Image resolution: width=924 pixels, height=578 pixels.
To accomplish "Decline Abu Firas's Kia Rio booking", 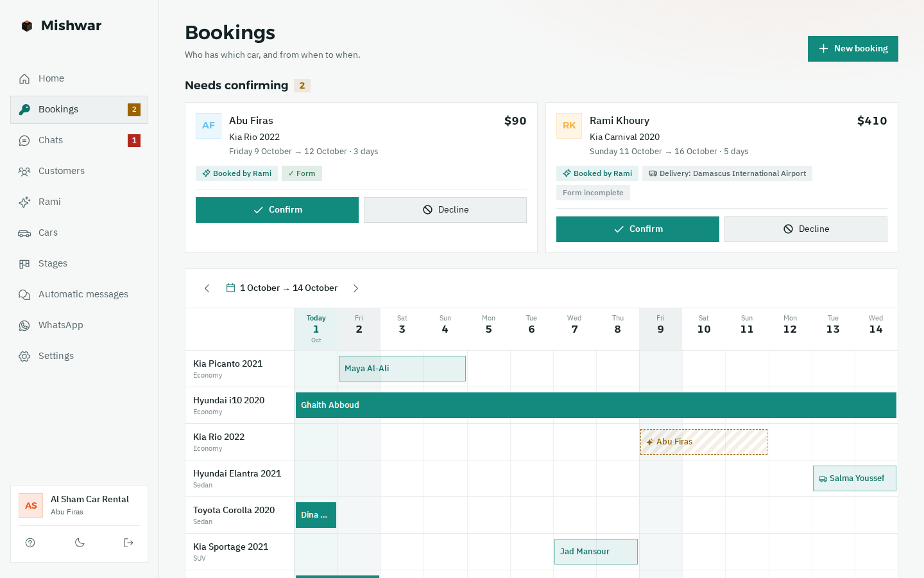I will 445,210.
